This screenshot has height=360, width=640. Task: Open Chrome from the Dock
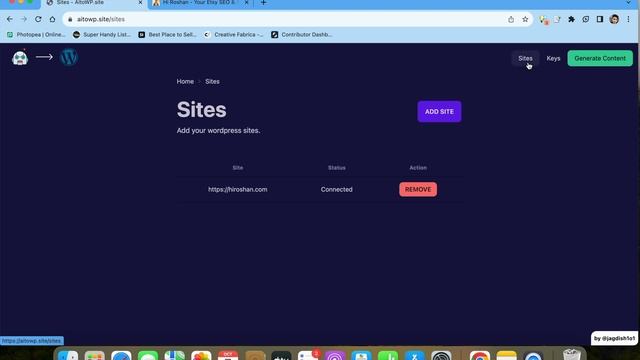coord(480,356)
